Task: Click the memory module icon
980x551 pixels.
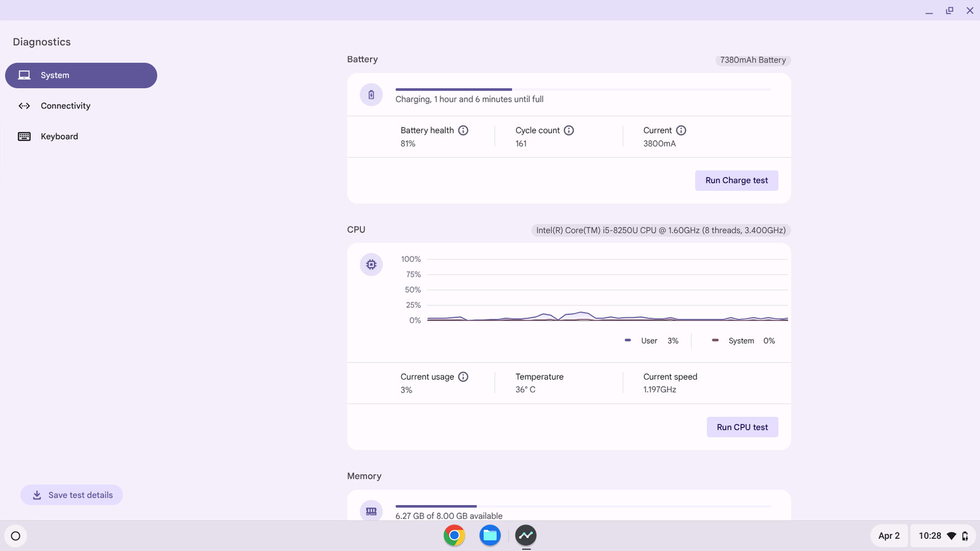Action: [x=371, y=511]
